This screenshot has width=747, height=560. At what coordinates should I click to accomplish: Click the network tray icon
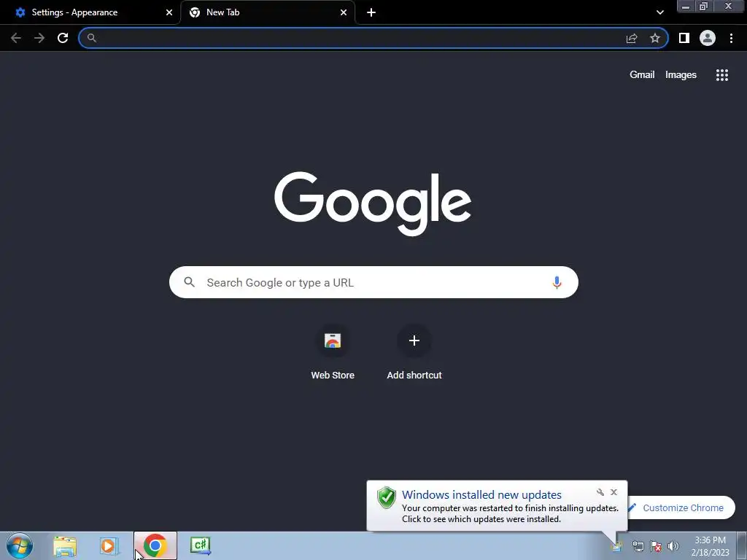[x=638, y=546]
